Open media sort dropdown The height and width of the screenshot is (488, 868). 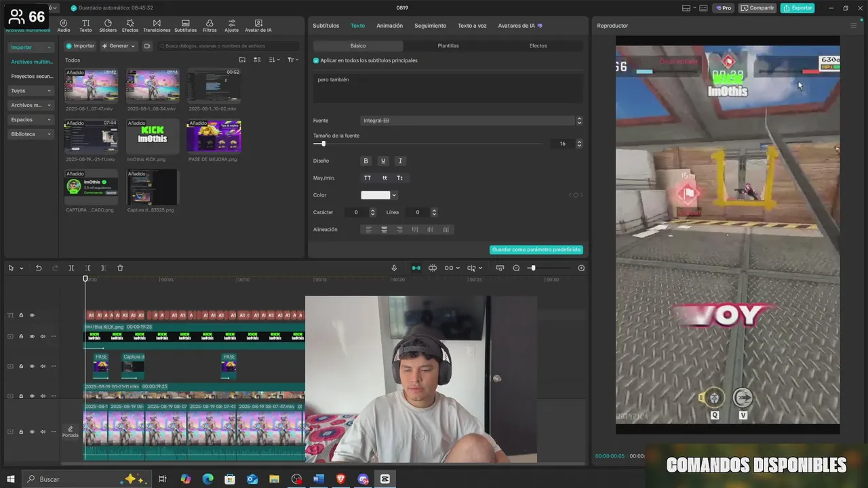coord(274,60)
